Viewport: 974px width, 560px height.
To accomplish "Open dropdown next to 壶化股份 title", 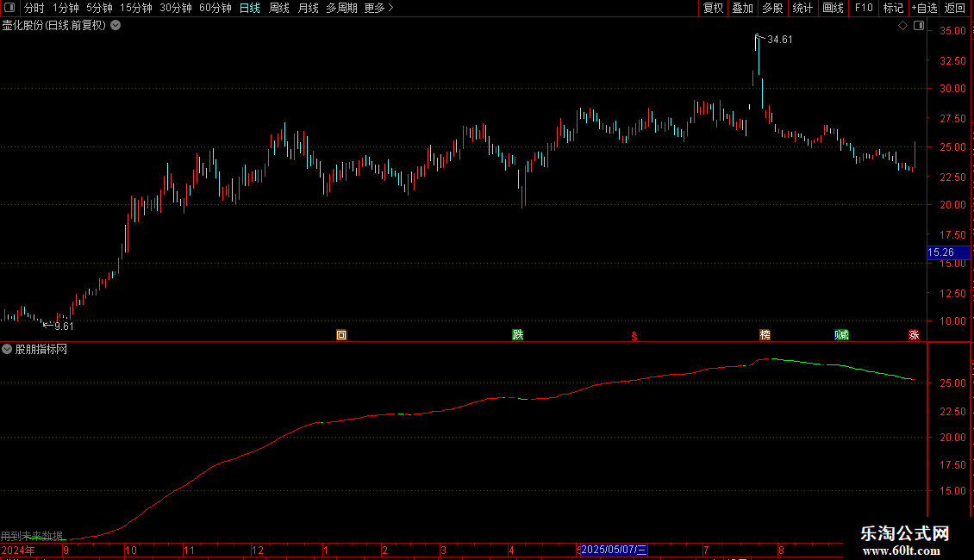I will [116, 26].
